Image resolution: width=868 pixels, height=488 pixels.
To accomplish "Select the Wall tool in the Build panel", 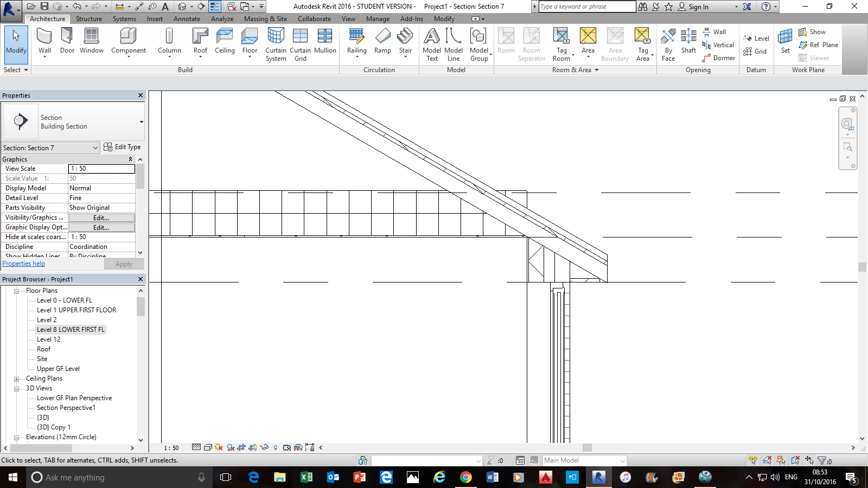I will (44, 42).
